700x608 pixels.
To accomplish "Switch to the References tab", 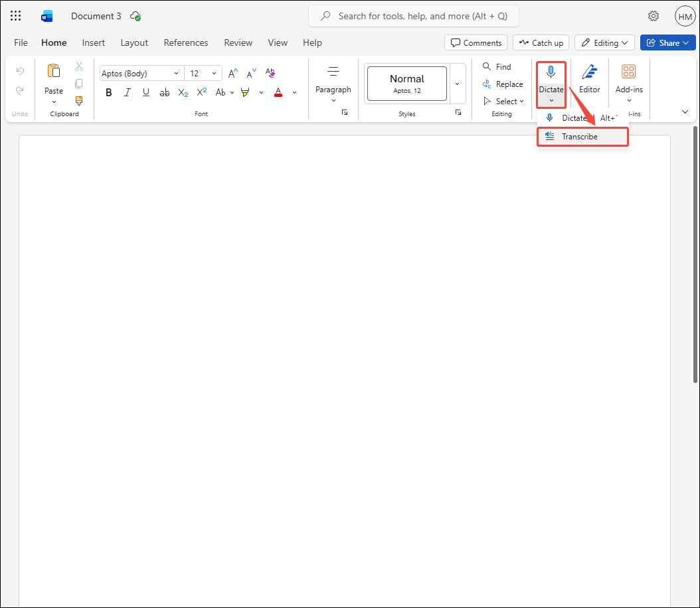I will [x=186, y=42].
